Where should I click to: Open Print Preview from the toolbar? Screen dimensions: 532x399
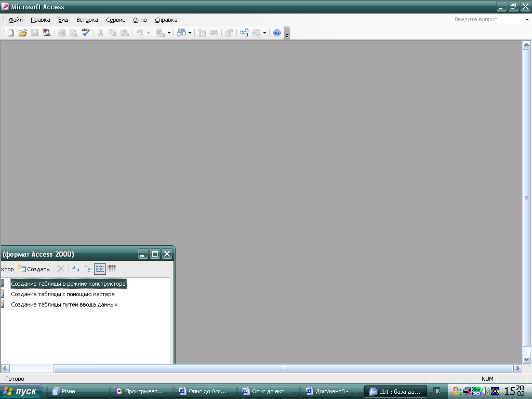[x=73, y=33]
